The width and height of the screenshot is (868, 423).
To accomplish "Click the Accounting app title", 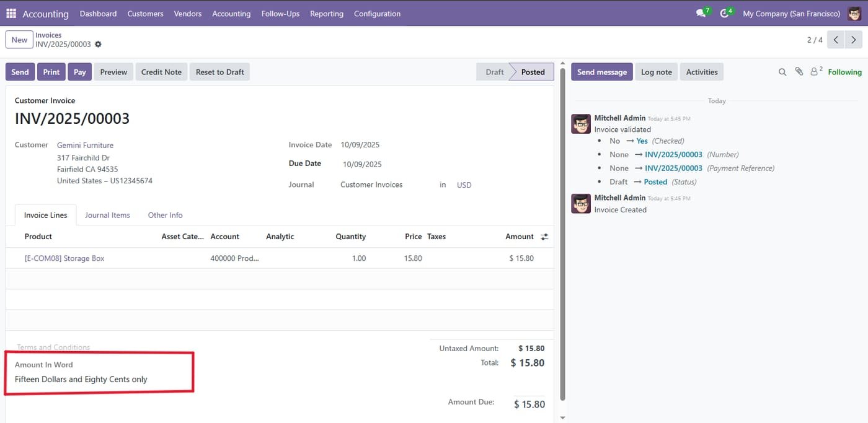I will [x=45, y=14].
